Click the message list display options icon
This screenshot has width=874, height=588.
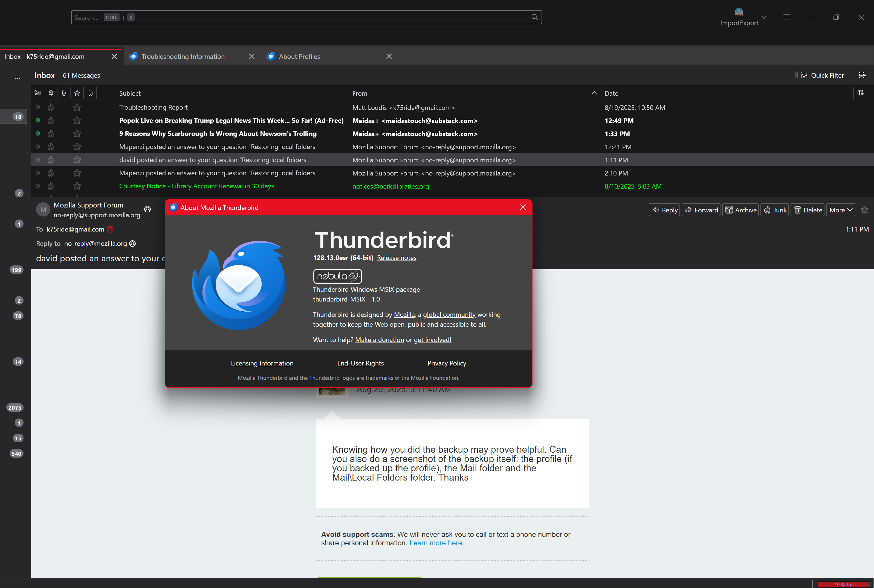pyautogui.click(x=862, y=75)
